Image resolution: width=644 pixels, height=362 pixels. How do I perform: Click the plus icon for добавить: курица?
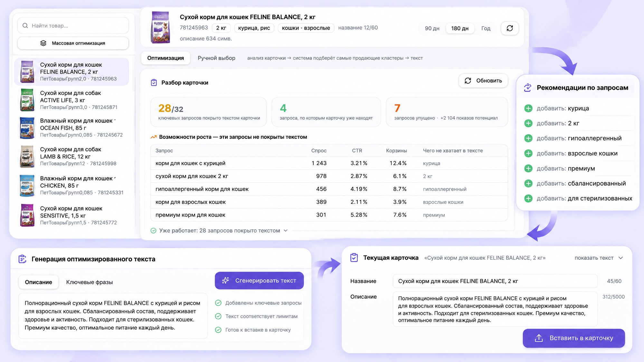click(528, 108)
